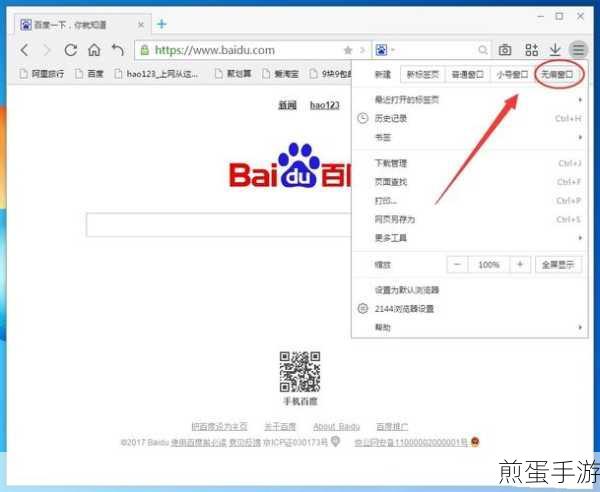Screen dimensions: 600x492
Task: Go forward with the forward arrow
Action: (x=47, y=50)
